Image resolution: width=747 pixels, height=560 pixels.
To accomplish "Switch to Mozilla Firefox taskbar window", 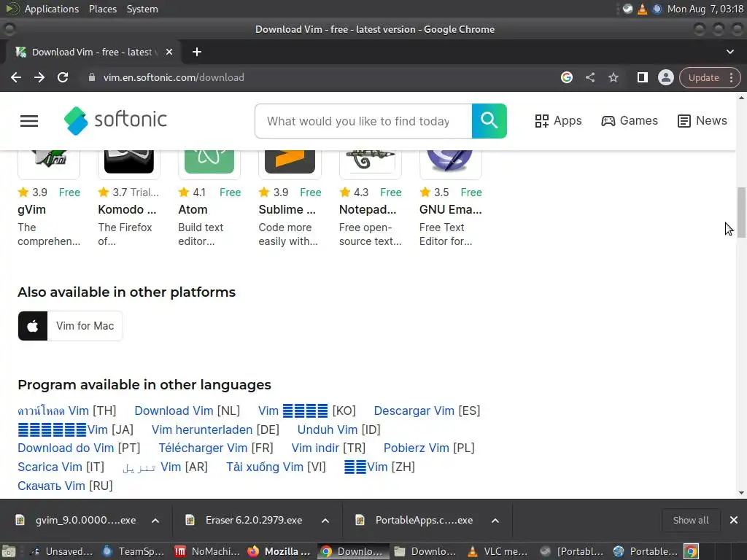I will tap(279, 551).
